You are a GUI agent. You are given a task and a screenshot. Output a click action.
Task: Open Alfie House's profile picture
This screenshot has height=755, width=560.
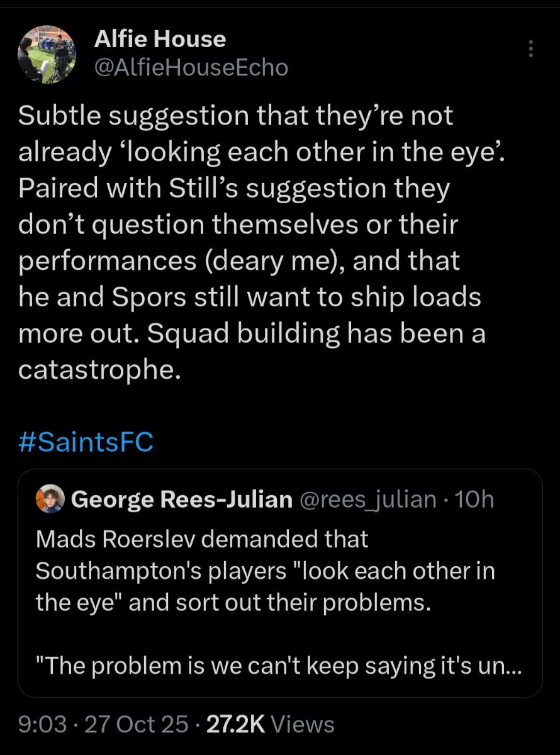pos(47,57)
